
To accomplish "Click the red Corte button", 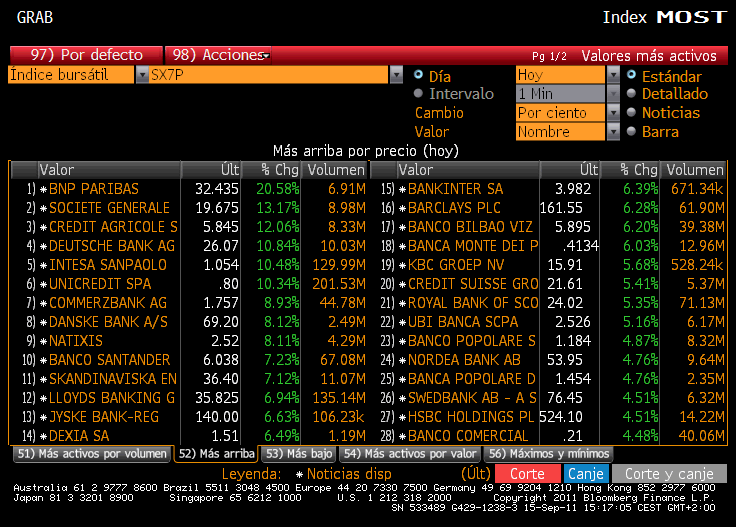I will 528,474.
